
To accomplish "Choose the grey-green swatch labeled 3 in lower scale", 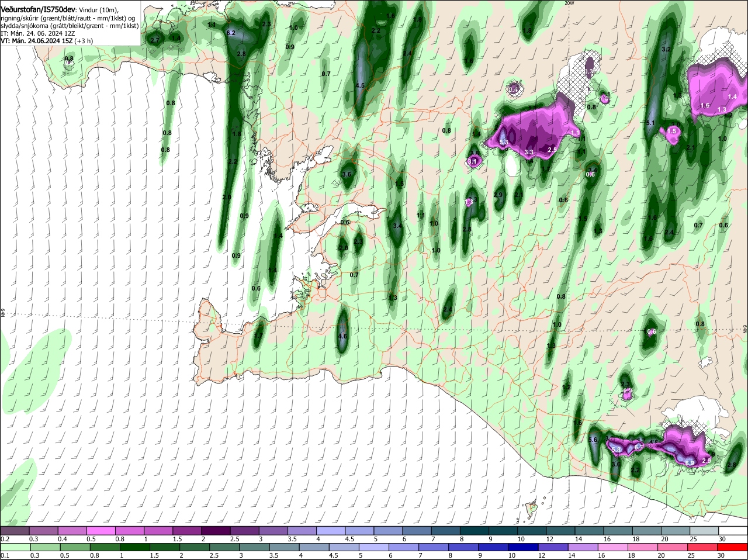I will pyautogui.click(x=255, y=547).
